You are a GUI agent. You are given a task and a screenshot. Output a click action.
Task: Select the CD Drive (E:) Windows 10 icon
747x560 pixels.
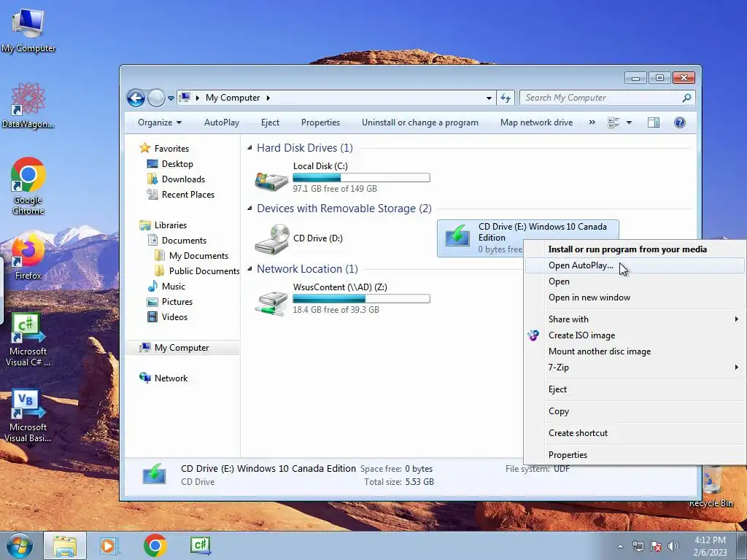(457, 236)
